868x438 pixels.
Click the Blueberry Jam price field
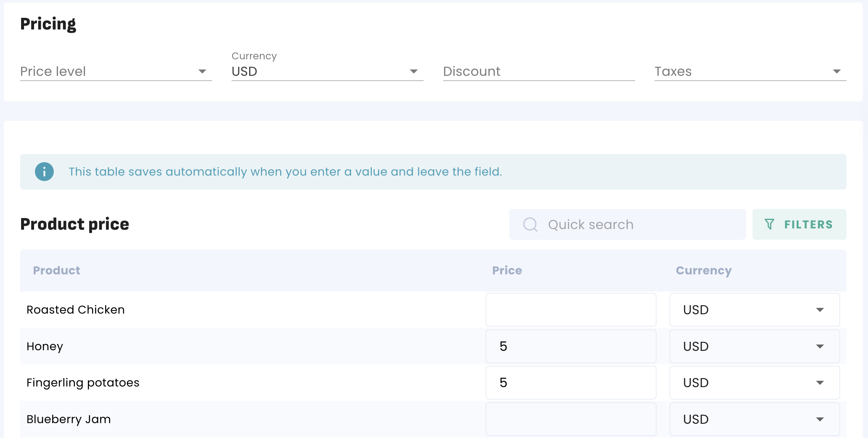click(x=571, y=419)
